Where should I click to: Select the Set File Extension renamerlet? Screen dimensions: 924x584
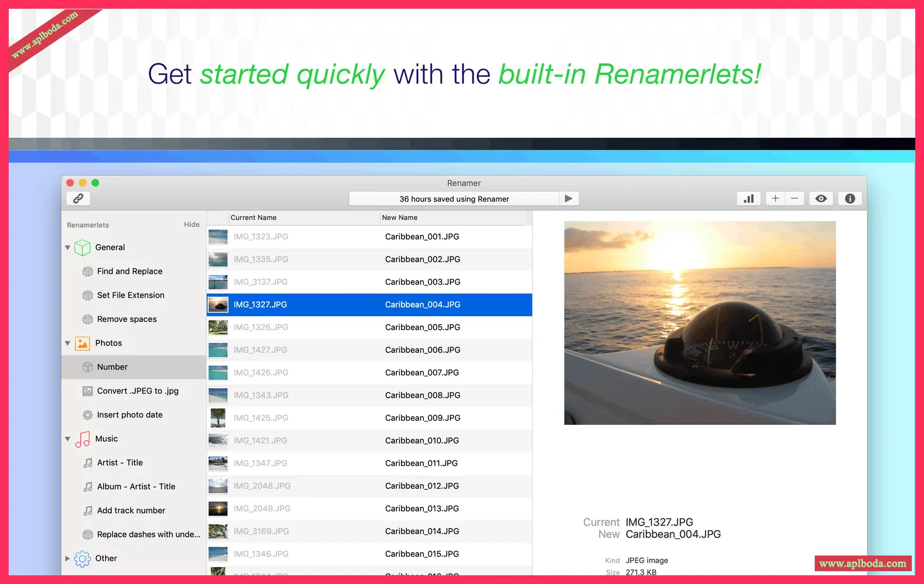(134, 295)
